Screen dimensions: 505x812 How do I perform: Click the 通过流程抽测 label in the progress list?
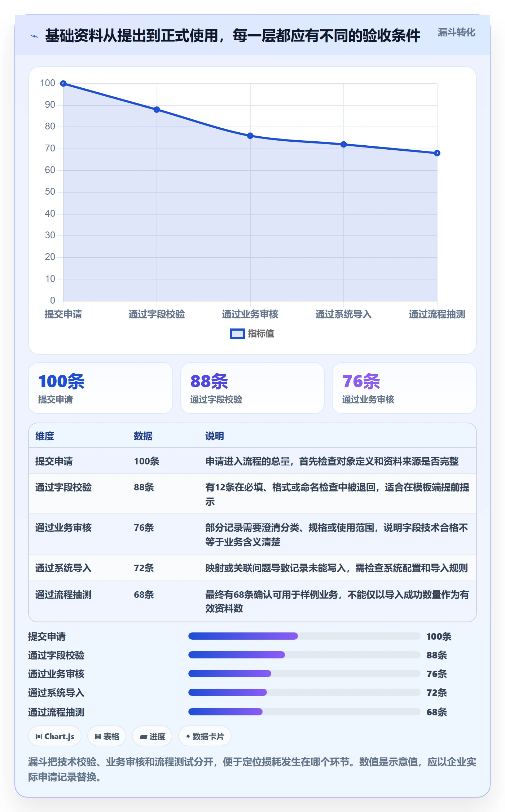[x=56, y=712]
